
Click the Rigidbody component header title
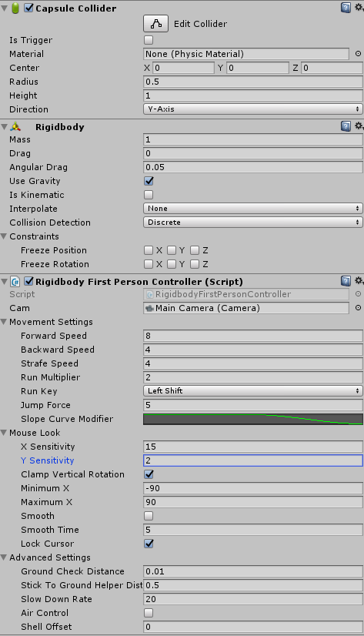point(60,127)
